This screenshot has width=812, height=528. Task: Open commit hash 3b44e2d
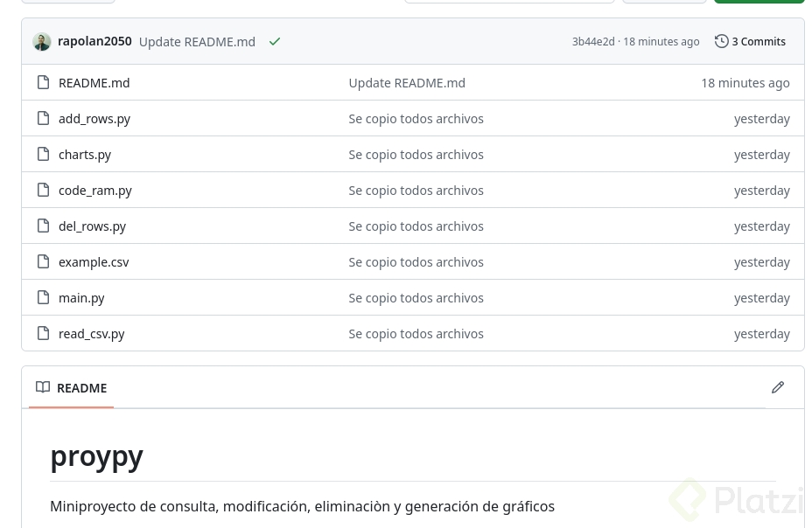coord(593,41)
